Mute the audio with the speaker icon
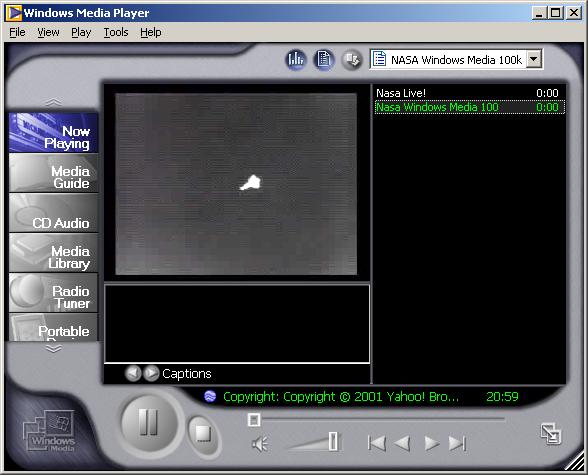The image size is (588, 475). (x=260, y=444)
